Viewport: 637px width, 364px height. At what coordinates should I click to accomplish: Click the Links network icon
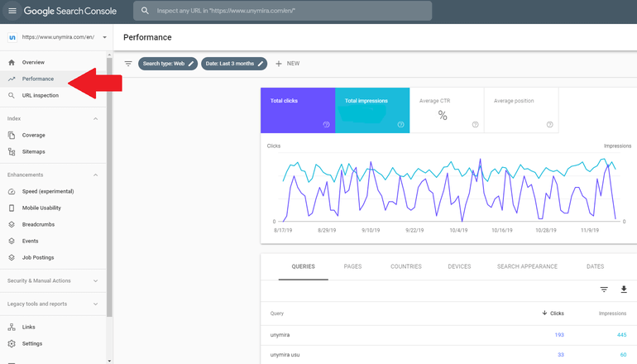[12, 327]
